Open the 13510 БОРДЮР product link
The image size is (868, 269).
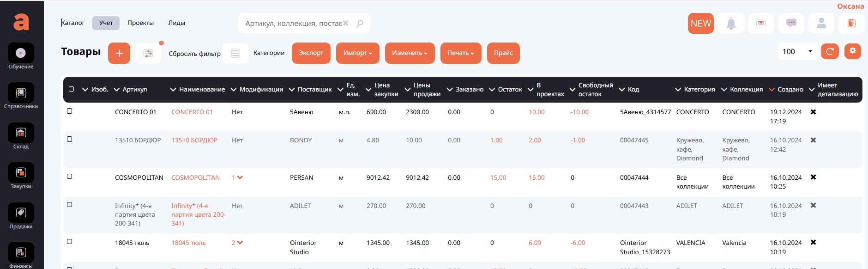[194, 141]
